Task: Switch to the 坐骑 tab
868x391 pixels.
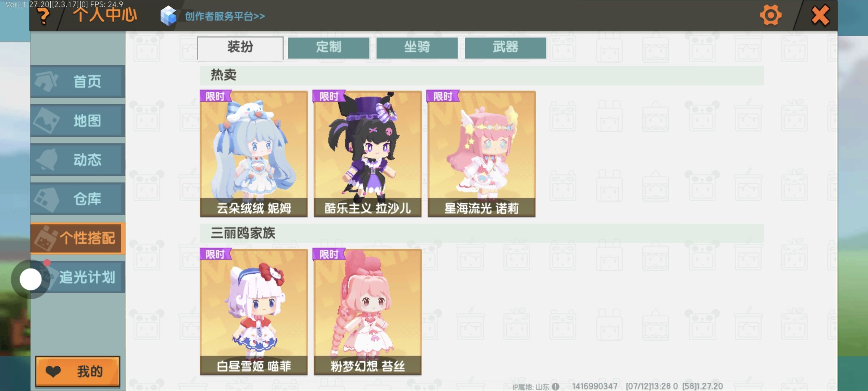Action: point(417,47)
